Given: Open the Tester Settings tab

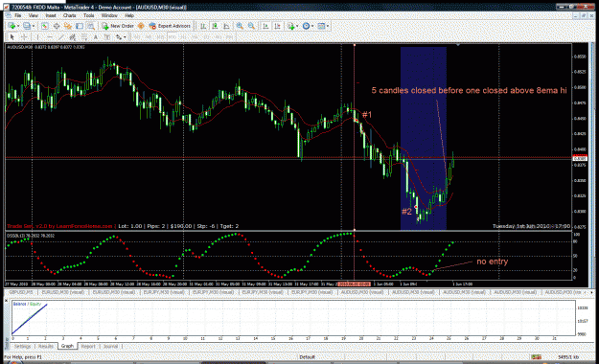Looking at the screenshot, I should pos(23,346).
